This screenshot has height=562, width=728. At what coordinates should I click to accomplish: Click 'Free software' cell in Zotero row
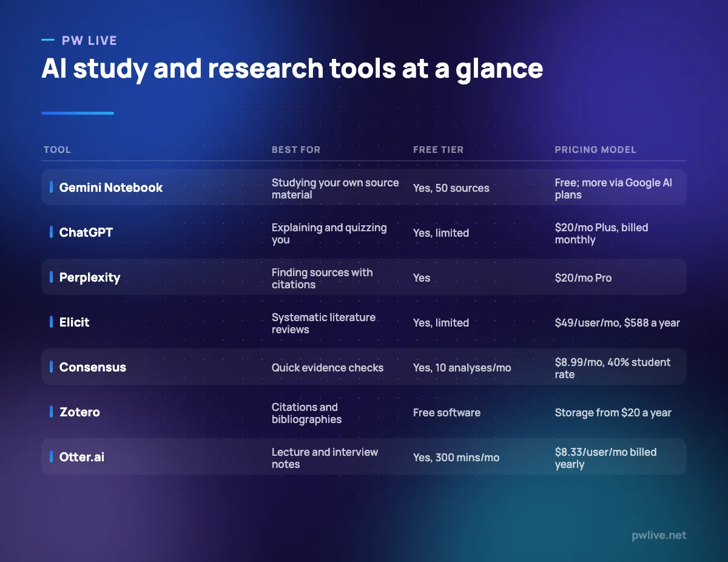point(447,413)
